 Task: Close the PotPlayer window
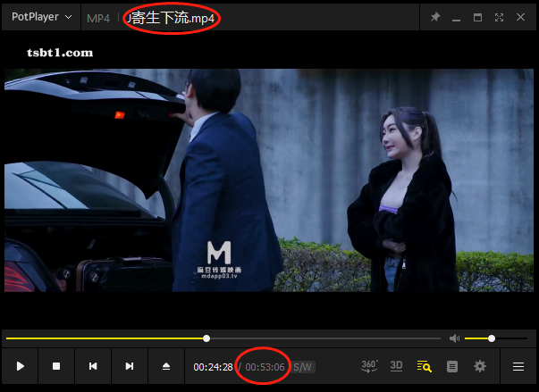point(520,17)
